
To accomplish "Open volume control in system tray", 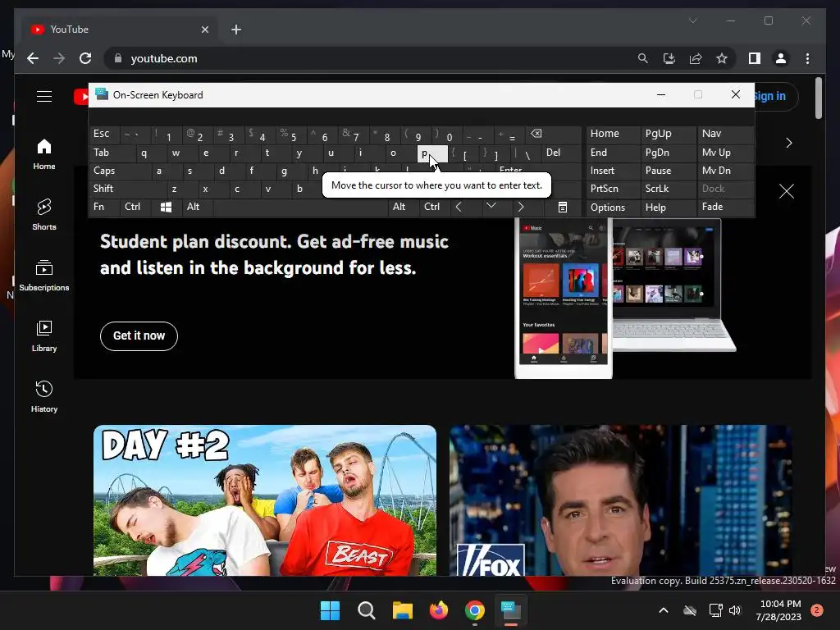I will tap(735, 610).
